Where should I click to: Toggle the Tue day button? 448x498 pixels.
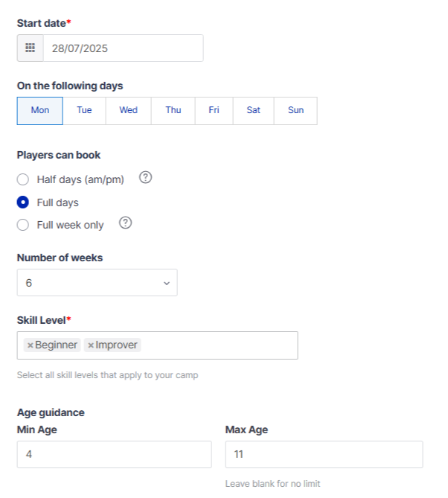[x=84, y=111]
